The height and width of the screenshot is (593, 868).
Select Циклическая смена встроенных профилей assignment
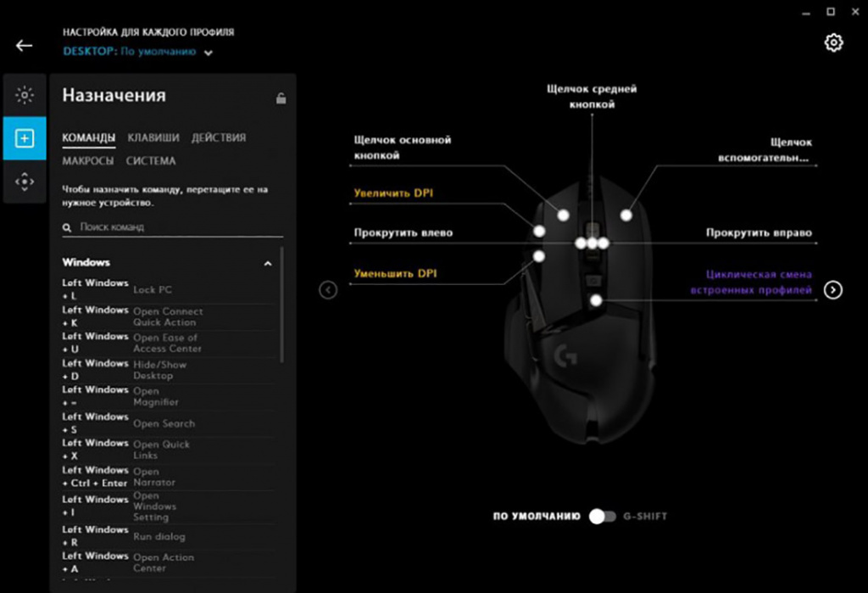pyautogui.click(x=758, y=283)
